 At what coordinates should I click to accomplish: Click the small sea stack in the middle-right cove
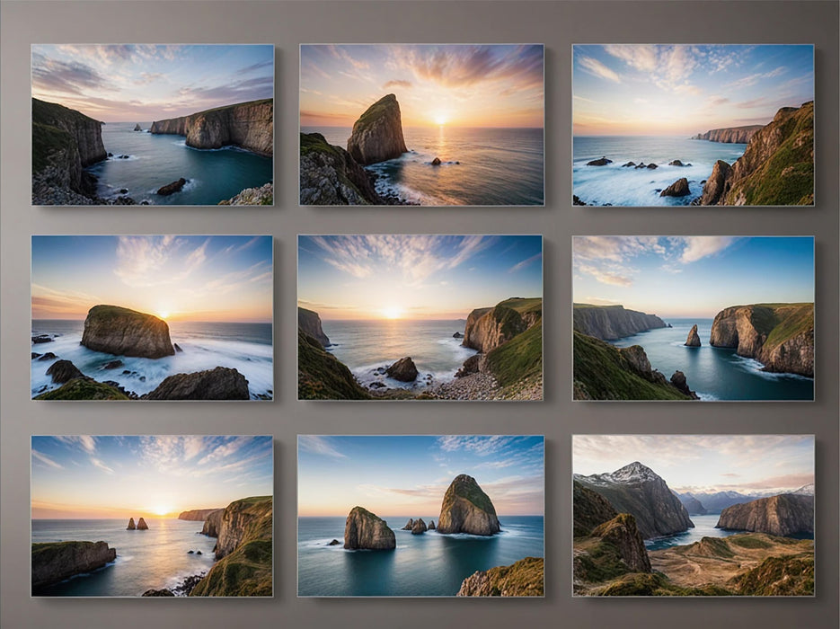(x=693, y=336)
